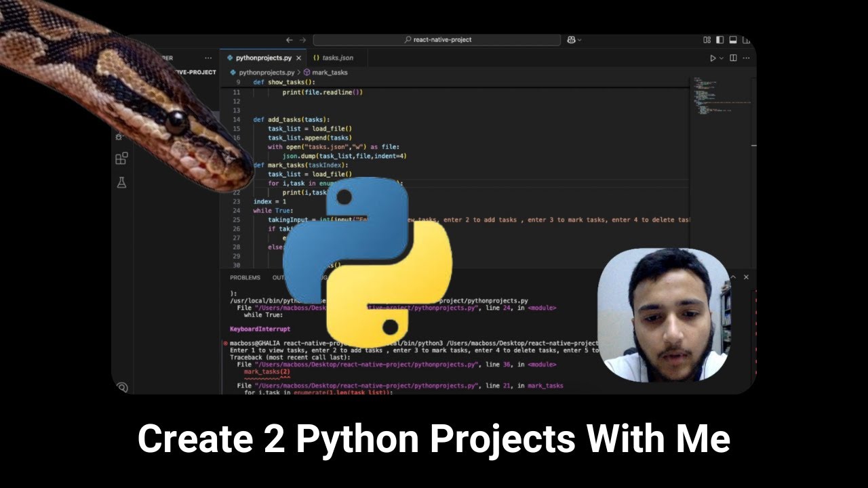Toggle the secondary sidebar visibility
The height and width of the screenshot is (488, 868).
pyautogui.click(x=745, y=40)
